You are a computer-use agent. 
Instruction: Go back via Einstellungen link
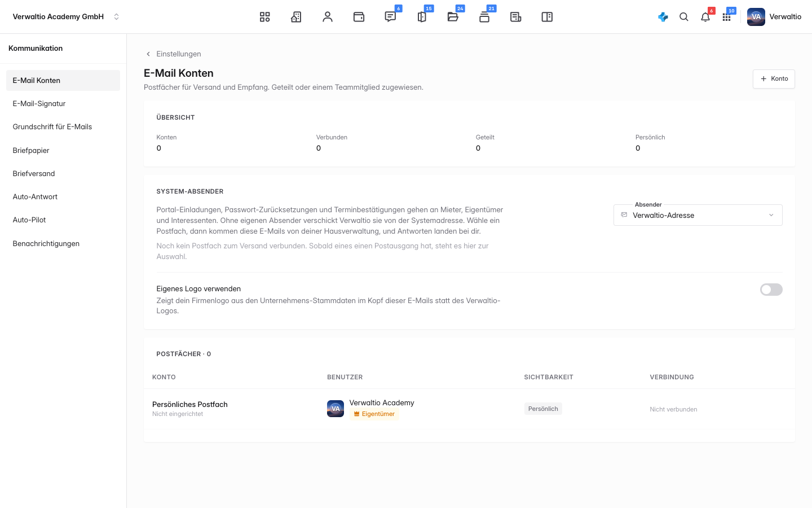(179, 54)
